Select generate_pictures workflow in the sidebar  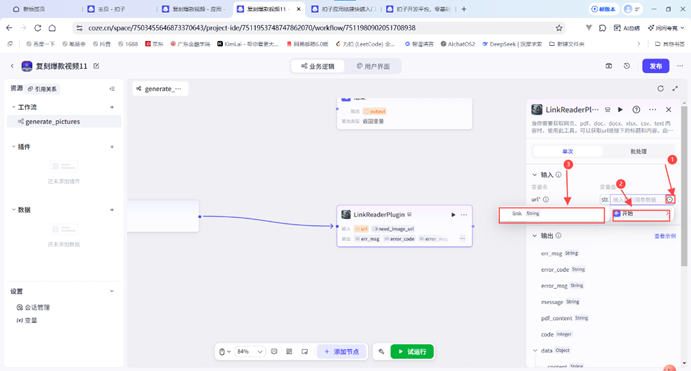point(64,122)
